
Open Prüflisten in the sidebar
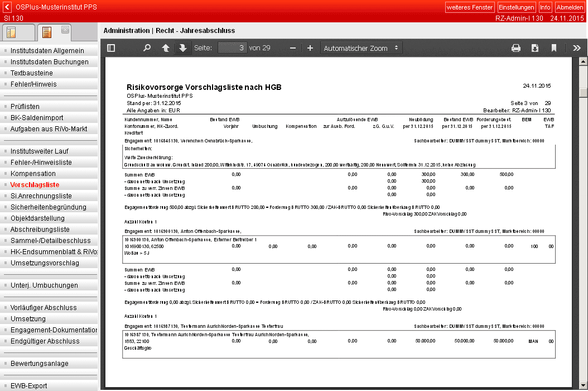point(49,107)
